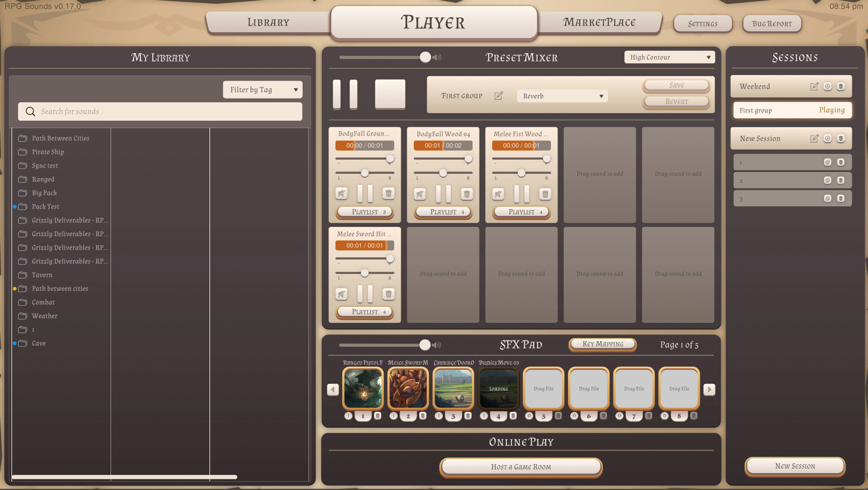Edit the Weekend session name
This screenshot has width=868, height=490.
[x=814, y=87]
